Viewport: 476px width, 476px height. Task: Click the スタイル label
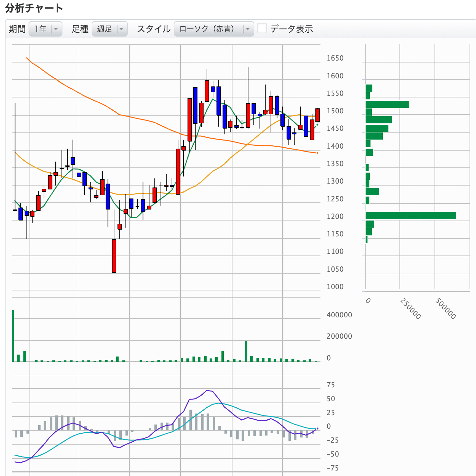click(x=153, y=29)
